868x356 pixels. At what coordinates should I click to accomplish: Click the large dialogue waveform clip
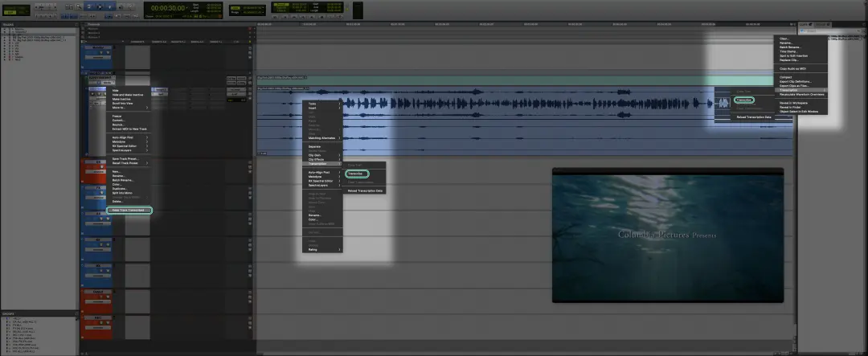[485, 122]
